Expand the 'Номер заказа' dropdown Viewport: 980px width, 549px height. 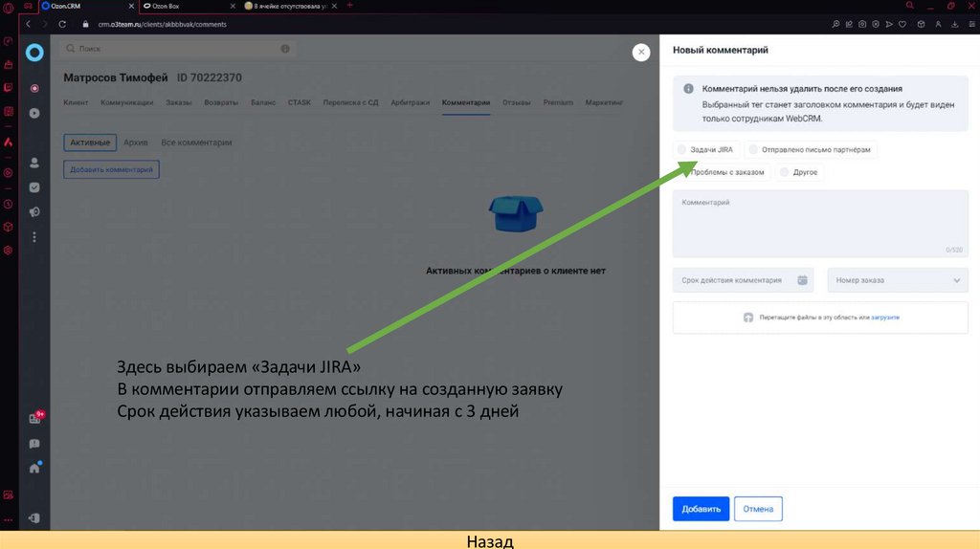tap(898, 280)
